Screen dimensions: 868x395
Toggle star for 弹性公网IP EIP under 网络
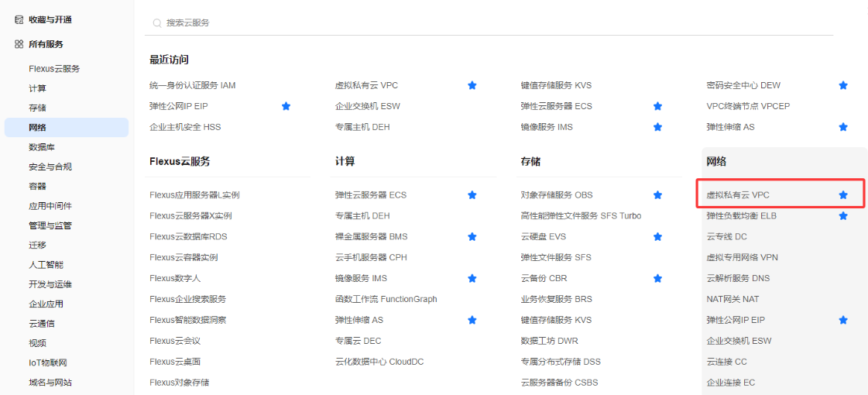[843, 320]
